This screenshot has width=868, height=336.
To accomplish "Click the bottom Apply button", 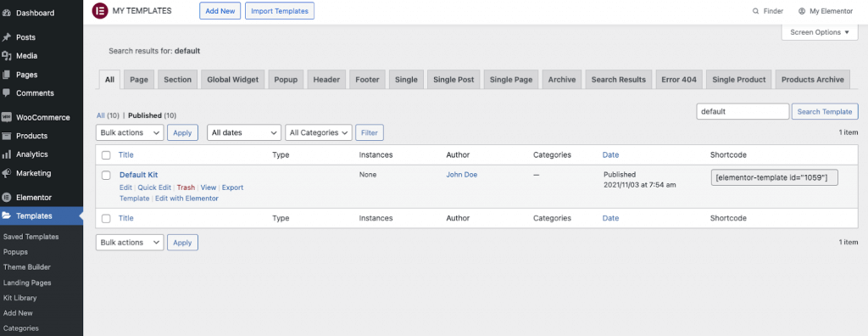I will tap(183, 243).
